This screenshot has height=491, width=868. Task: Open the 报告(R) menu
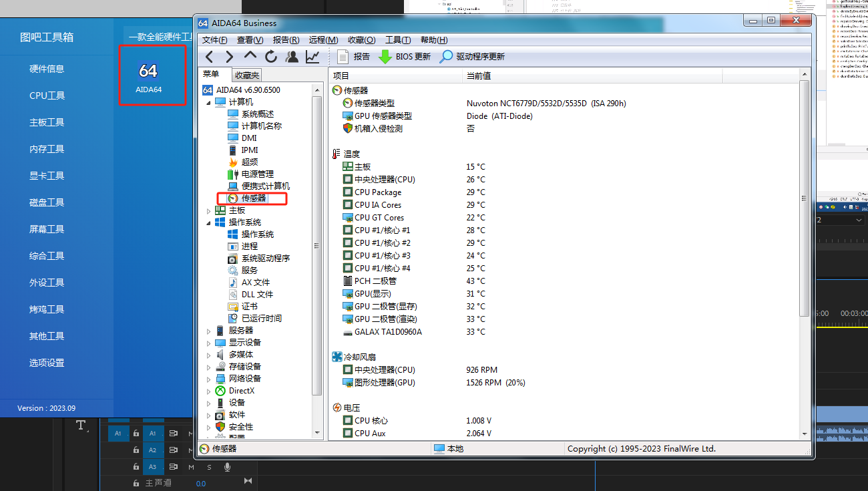[286, 40]
